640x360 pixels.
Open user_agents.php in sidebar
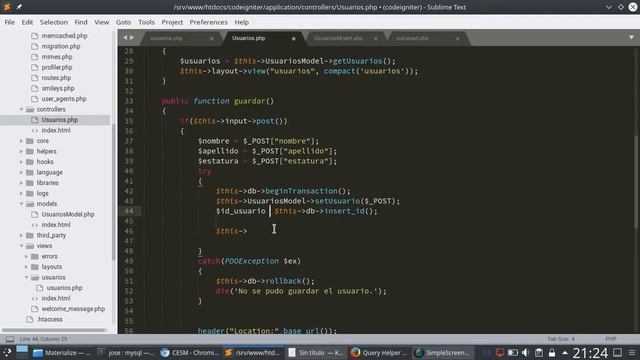click(64, 99)
